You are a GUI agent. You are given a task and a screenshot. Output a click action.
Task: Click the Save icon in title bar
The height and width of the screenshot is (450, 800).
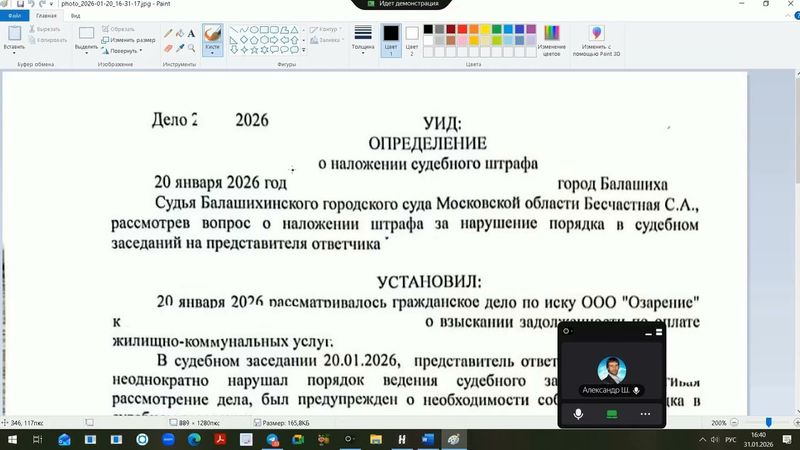click(x=20, y=4)
